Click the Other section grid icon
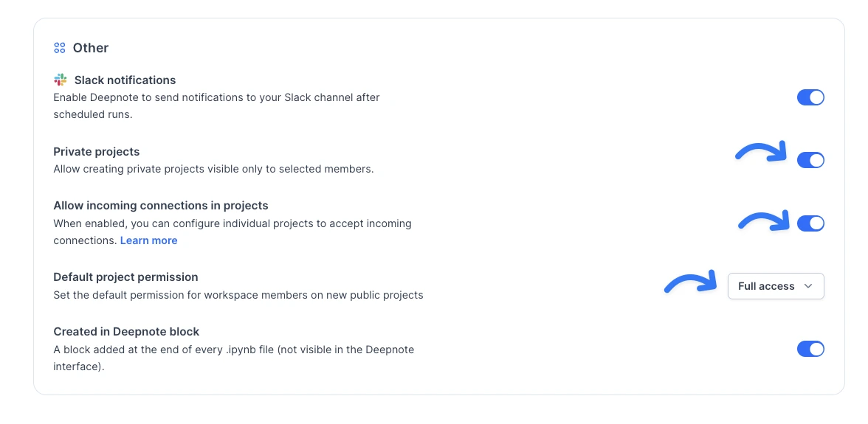The height and width of the screenshot is (424, 868). (60, 48)
